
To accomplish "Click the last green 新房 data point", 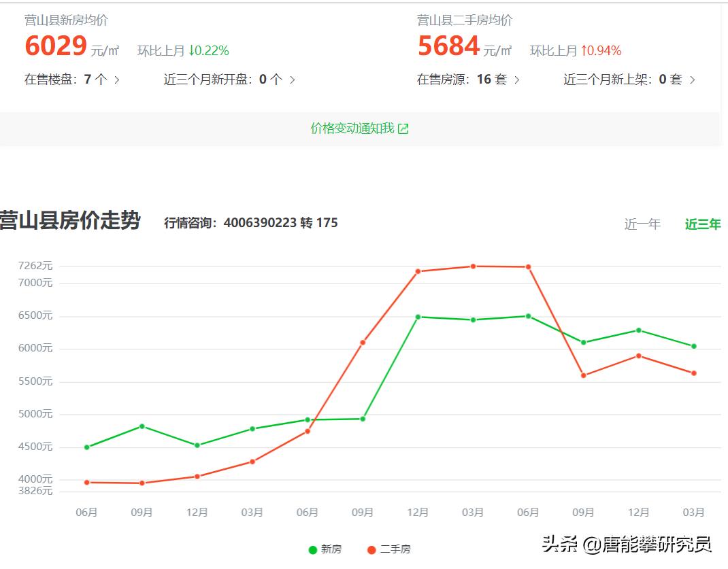I will 694,347.
